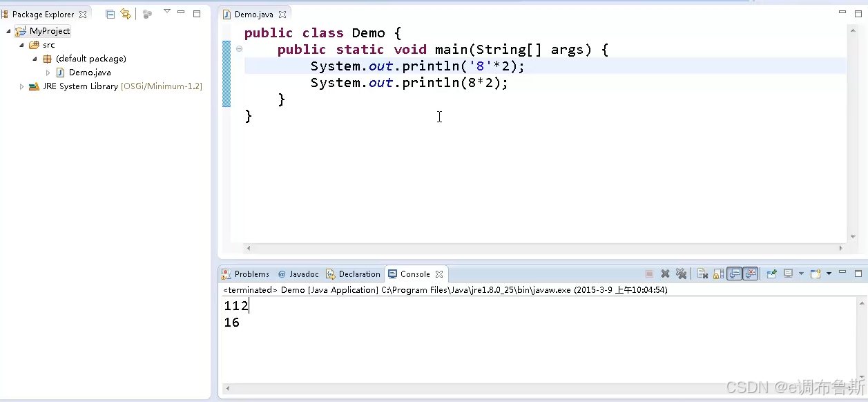Image resolution: width=868 pixels, height=402 pixels.
Task: Click the console output line 112
Action: [x=235, y=306]
